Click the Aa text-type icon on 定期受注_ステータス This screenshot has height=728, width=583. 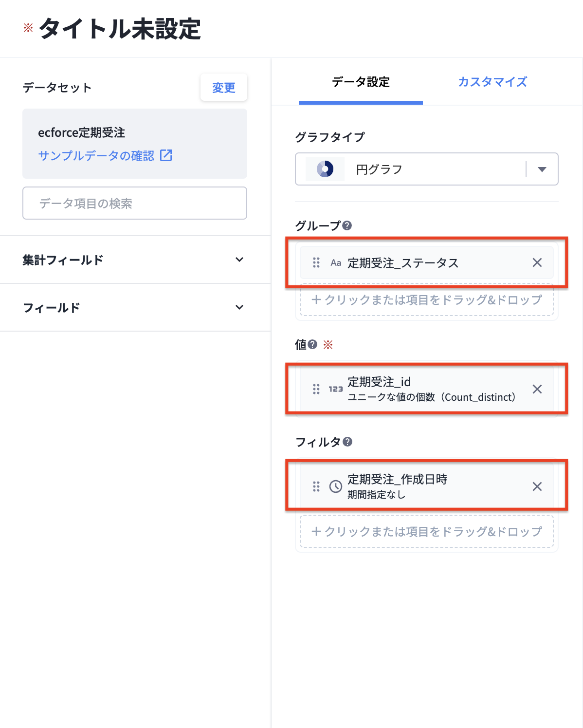(x=336, y=263)
